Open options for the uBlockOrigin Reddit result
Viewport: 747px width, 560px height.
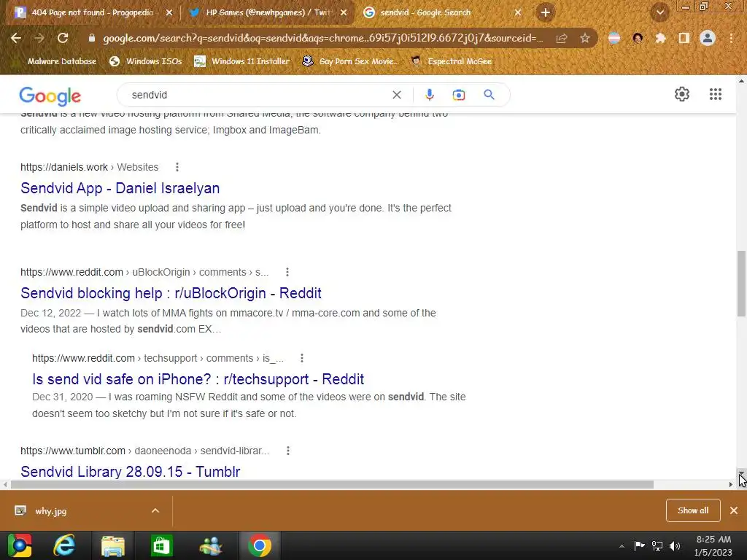pyautogui.click(x=287, y=272)
